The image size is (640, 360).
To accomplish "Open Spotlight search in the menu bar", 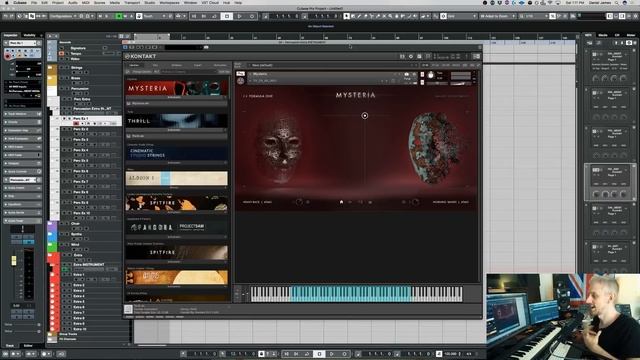I will 617,2.
